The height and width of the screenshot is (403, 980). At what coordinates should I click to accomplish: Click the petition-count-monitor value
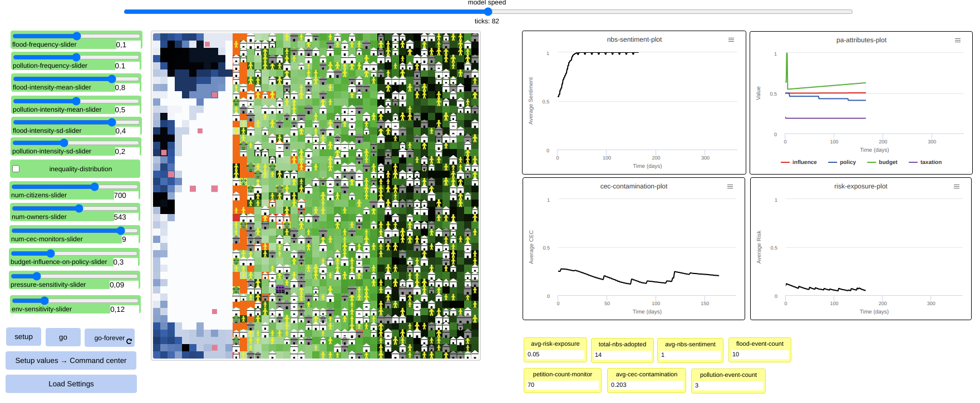click(x=562, y=385)
